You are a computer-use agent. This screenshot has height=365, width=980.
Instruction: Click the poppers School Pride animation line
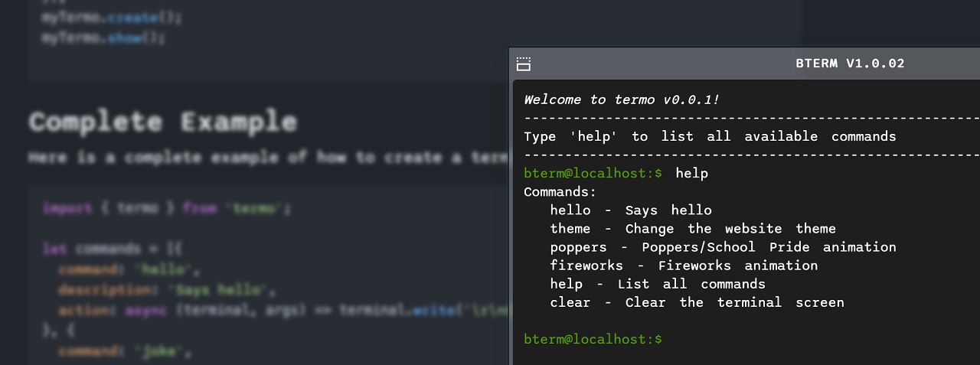tap(723, 247)
